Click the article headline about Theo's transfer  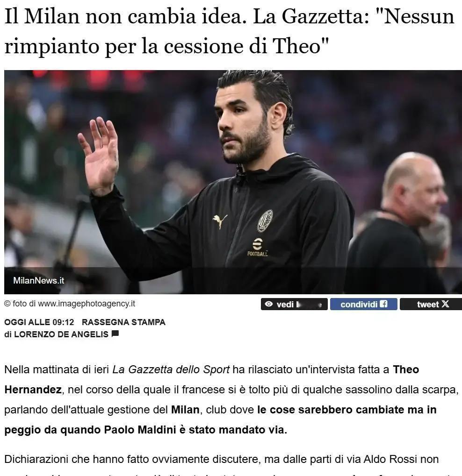(x=230, y=31)
